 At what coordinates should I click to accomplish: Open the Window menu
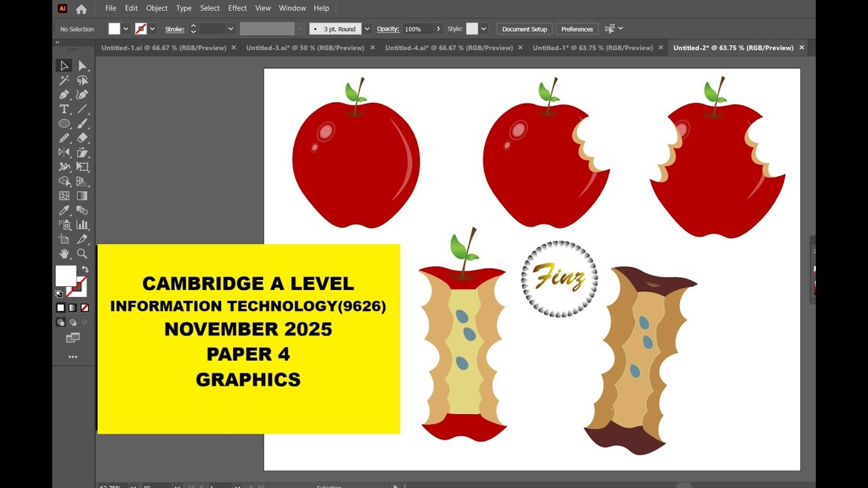[x=292, y=8]
